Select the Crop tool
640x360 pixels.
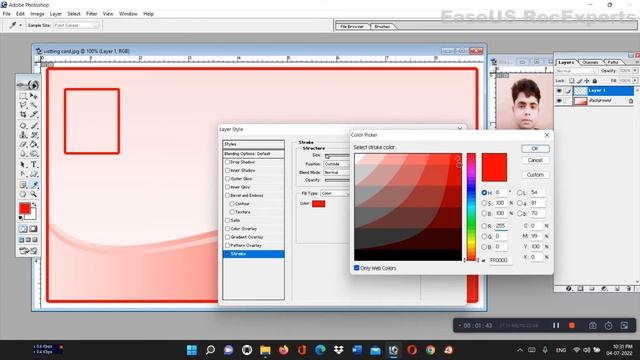tap(23, 115)
